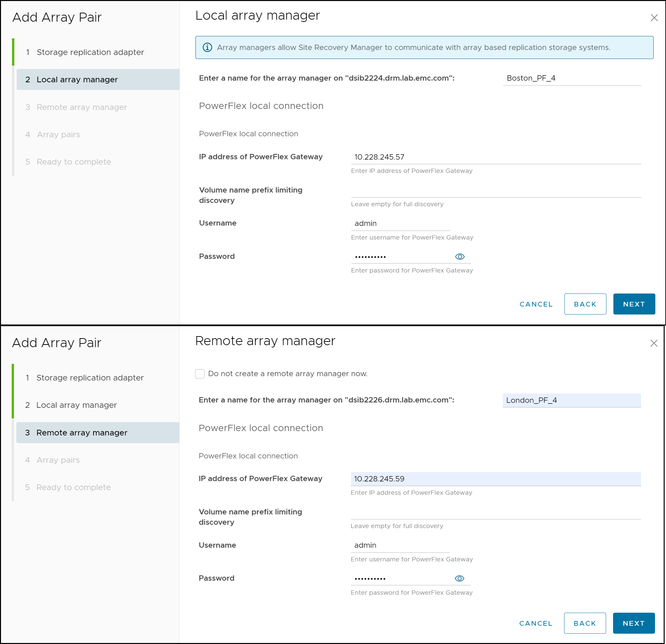Click BACK button on remote array manager
The height and width of the screenshot is (644, 666).
click(x=584, y=625)
